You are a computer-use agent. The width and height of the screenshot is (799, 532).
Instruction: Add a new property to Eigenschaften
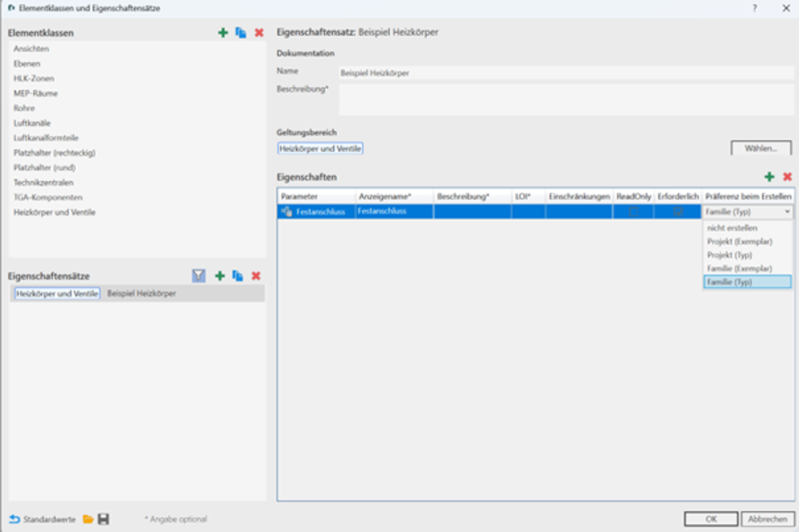[x=769, y=177]
